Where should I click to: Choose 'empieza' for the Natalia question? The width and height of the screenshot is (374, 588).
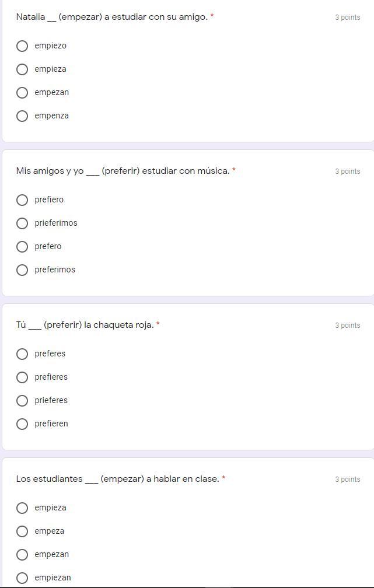(22, 69)
